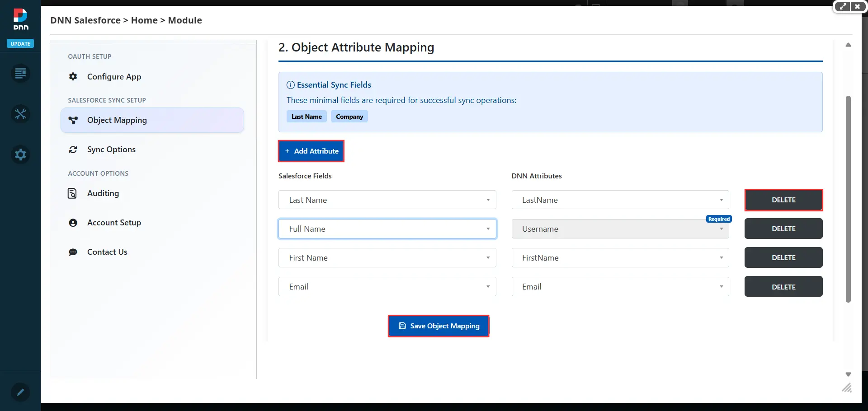Click the UPDATE badge

click(x=20, y=44)
